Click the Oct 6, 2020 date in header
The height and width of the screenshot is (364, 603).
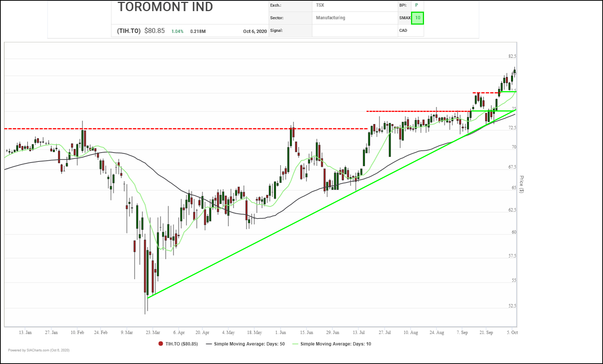click(x=255, y=31)
